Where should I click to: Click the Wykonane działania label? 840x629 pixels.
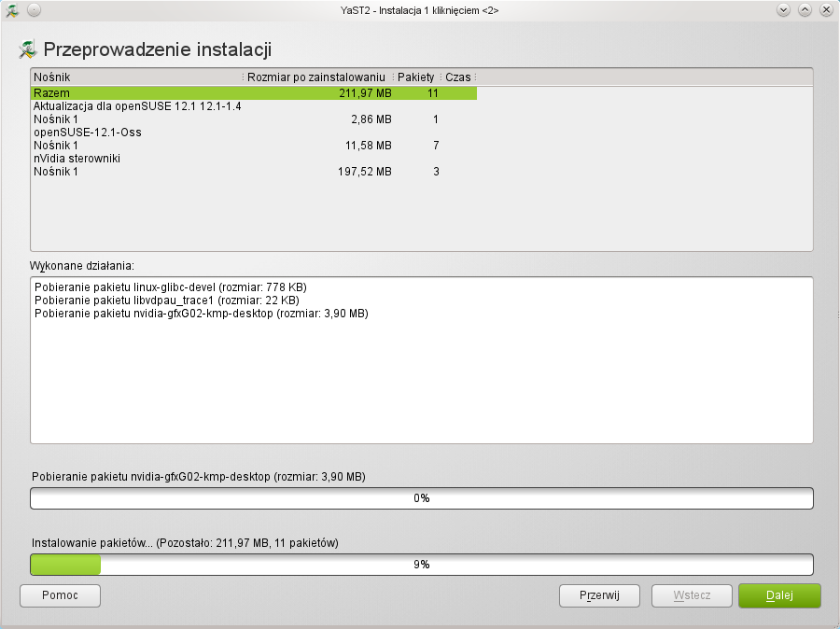(x=82, y=266)
